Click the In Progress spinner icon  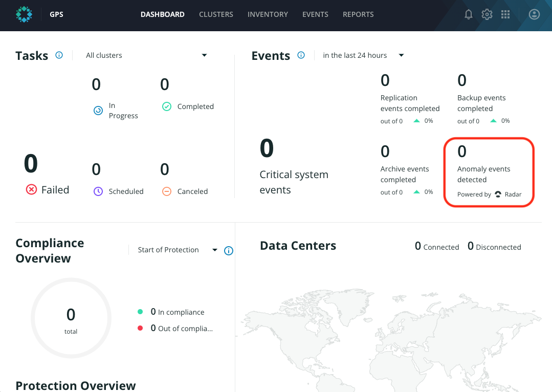(98, 111)
